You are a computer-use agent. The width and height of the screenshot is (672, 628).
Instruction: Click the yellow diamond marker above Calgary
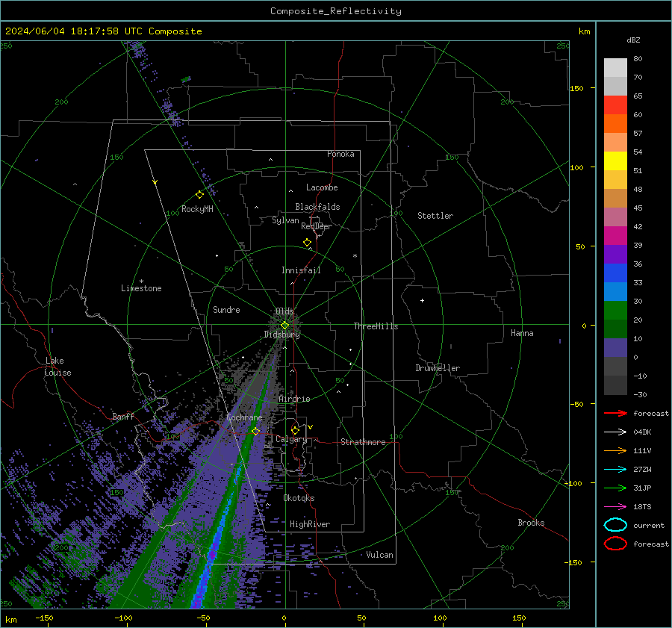(295, 430)
